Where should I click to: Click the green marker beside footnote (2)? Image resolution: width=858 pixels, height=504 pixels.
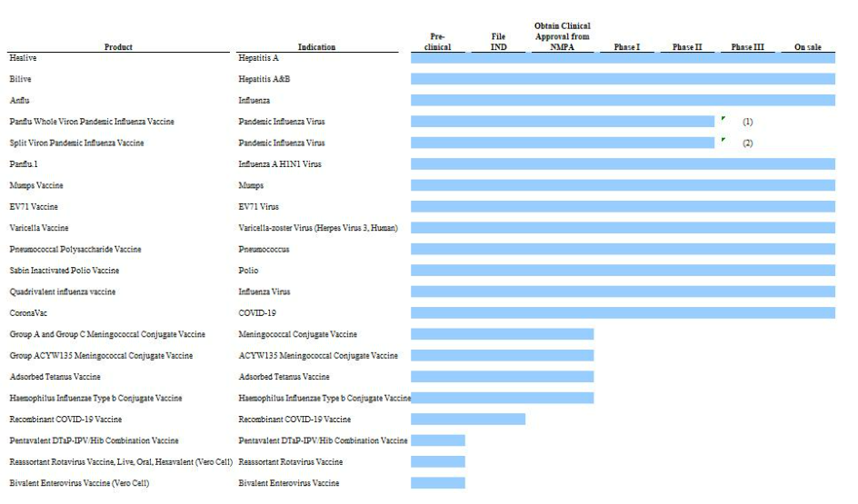point(723,140)
